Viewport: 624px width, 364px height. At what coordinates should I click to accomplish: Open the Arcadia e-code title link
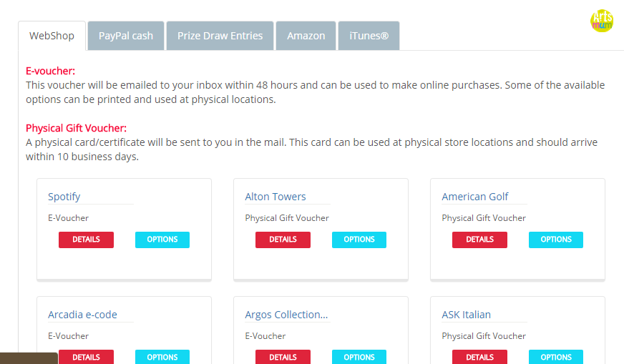(82, 315)
